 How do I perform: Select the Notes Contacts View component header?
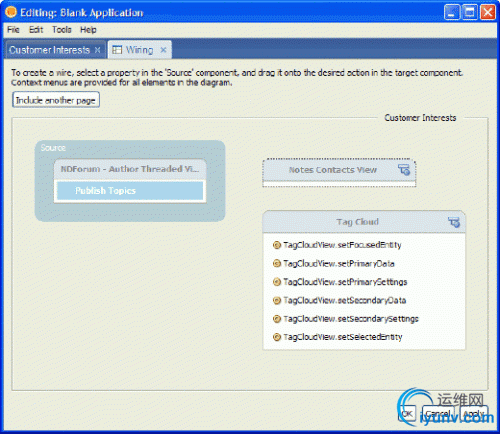click(339, 170)
